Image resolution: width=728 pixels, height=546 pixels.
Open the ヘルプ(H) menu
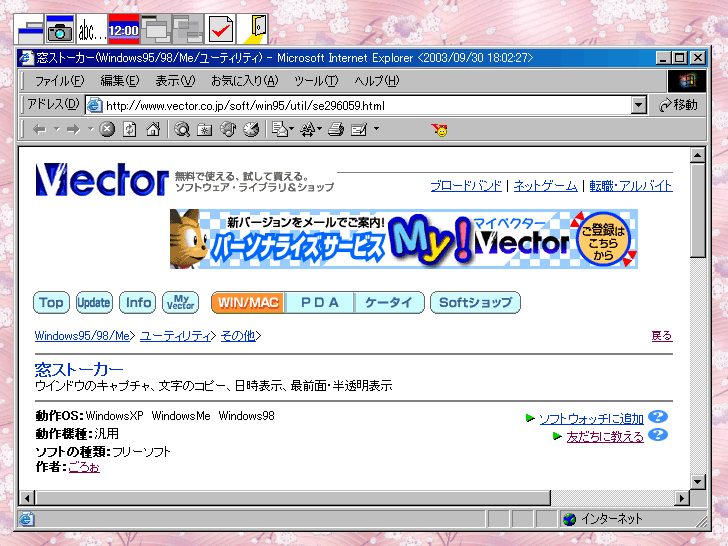tap(377, 81)
